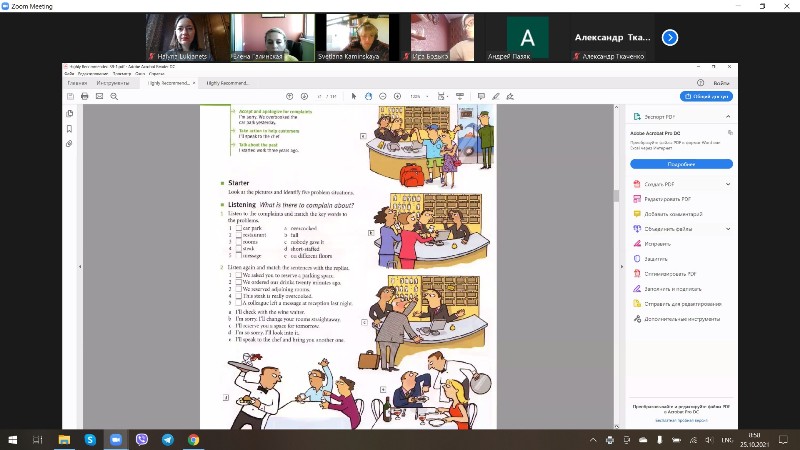The width and height of the screenshot is (800, 450).
Task: Select Svetlana Kaminskaya video thumbnail
Action: pos(357,38)
